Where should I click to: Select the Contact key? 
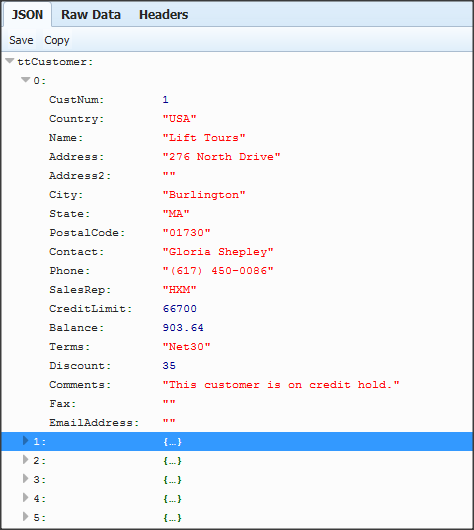click(76, 252)
